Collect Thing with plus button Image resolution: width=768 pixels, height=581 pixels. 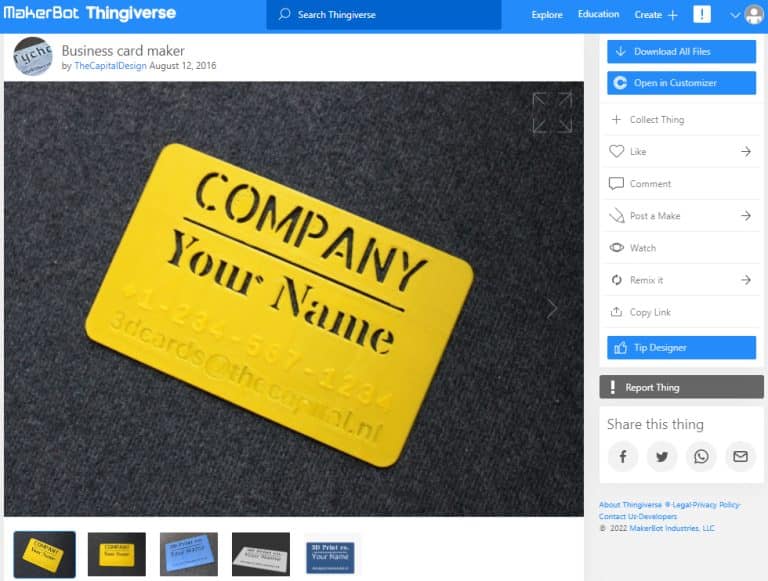[617, 120]
